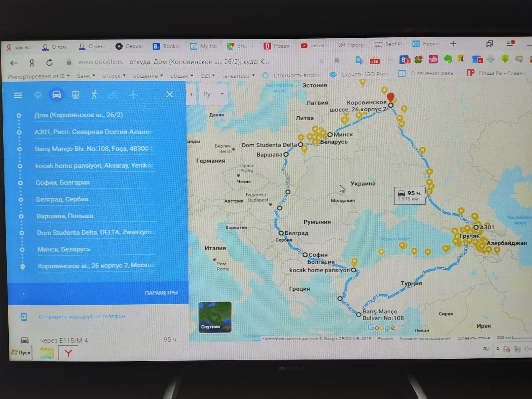532x399 pixels.
Task: Click the green download arrow extension
Action: pyautogui.click(x=505, y=59)
